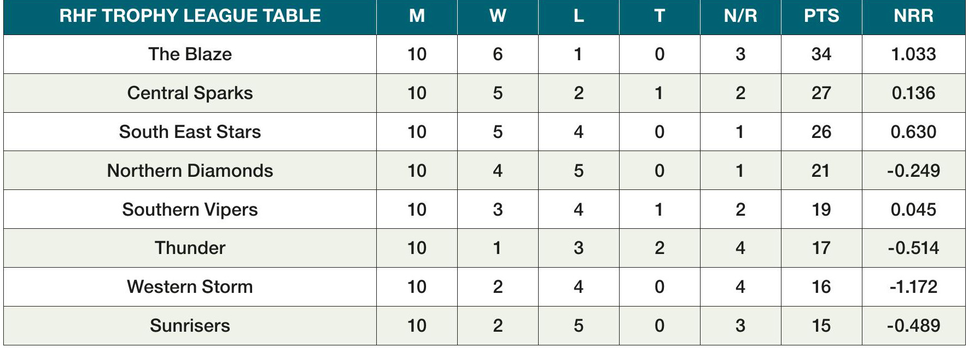The width and height of the screenshot is (980, 358).
Task: Select the N/R column header
Action: coord(740,16)
